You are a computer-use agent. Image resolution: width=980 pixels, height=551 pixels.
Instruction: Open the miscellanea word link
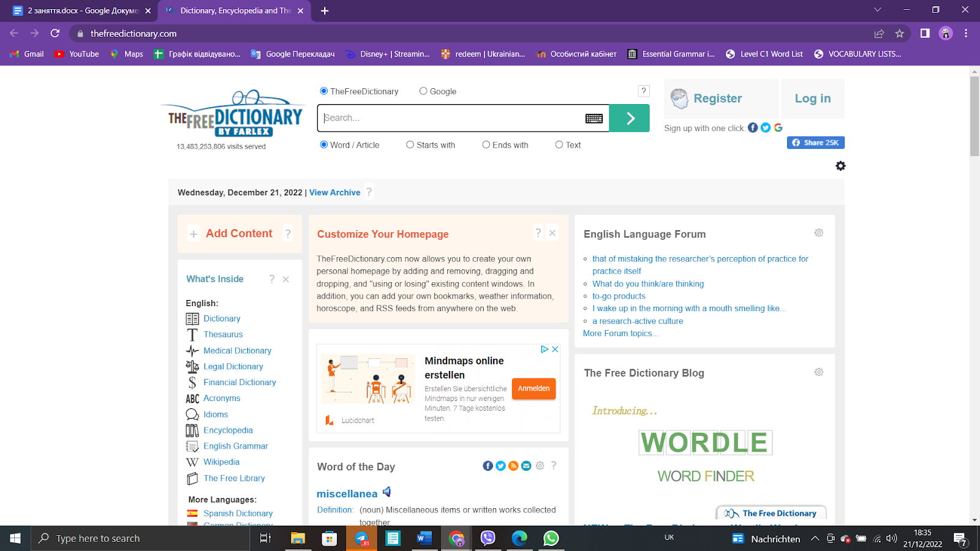[x=347, y=493]
